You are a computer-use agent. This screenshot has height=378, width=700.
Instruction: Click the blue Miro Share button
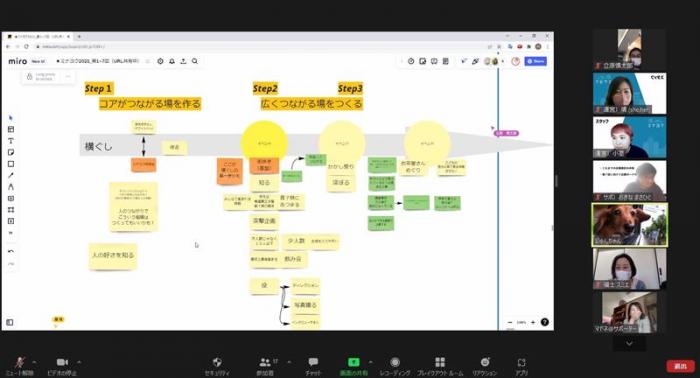click(x=536, y=61)
